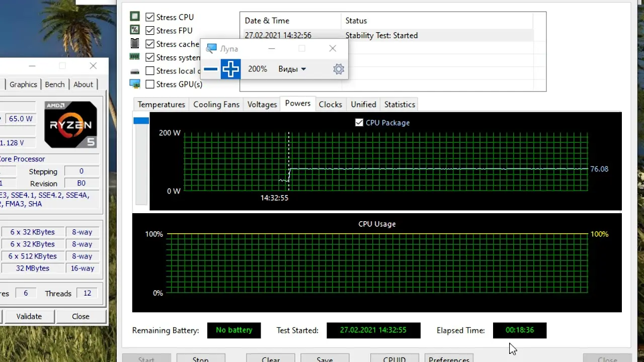Click the blue graph scale slider

141,121
